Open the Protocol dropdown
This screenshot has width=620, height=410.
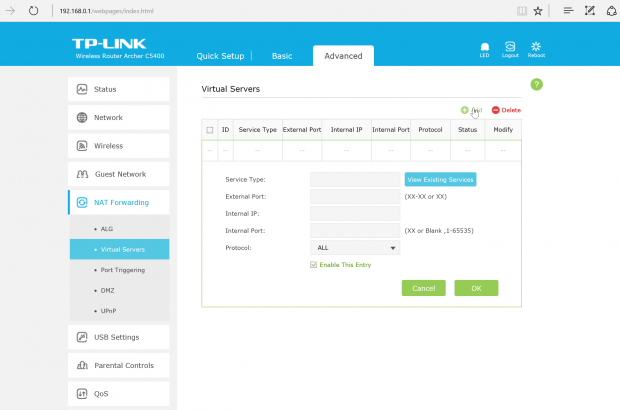(355, 247)
